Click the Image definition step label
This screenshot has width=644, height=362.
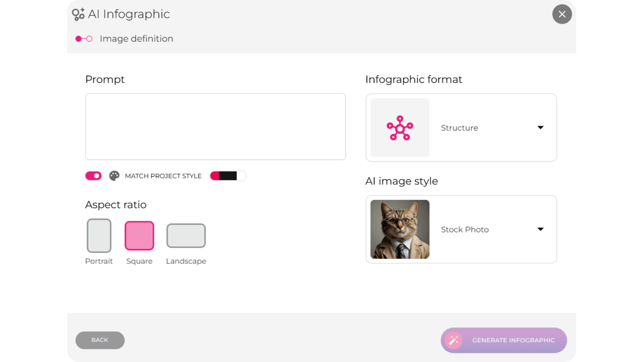(x=137, y=39)
